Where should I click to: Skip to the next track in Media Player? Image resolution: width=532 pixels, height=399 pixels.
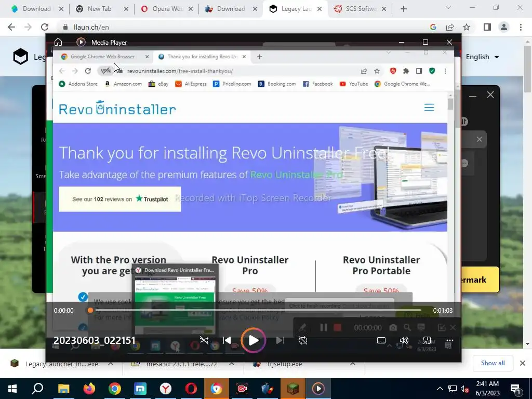click(x=280, y=340)
